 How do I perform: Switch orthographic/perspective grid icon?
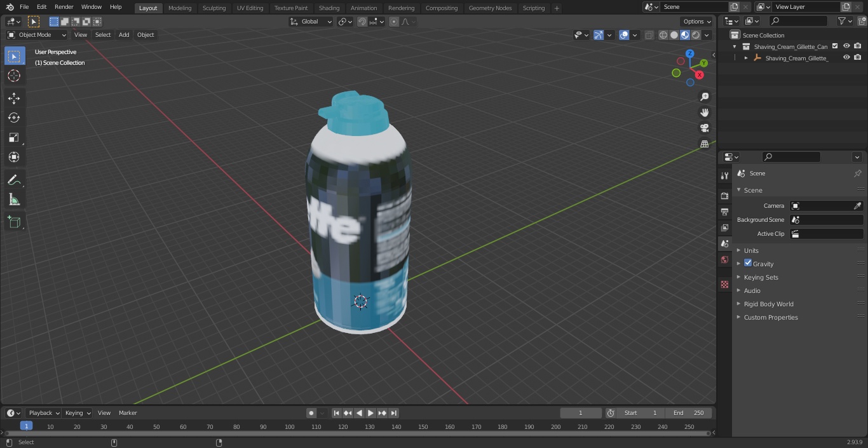coord(704,144)
